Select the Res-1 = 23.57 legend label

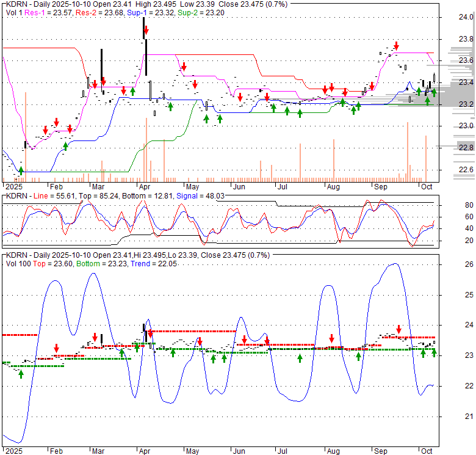[x=49, y=12]
